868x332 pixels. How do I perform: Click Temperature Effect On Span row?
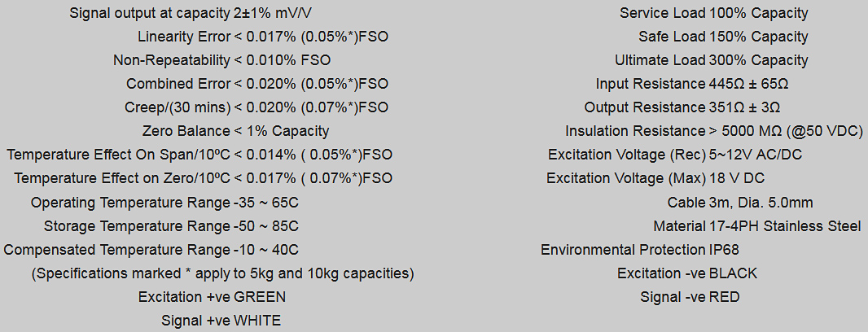(199, 155)
